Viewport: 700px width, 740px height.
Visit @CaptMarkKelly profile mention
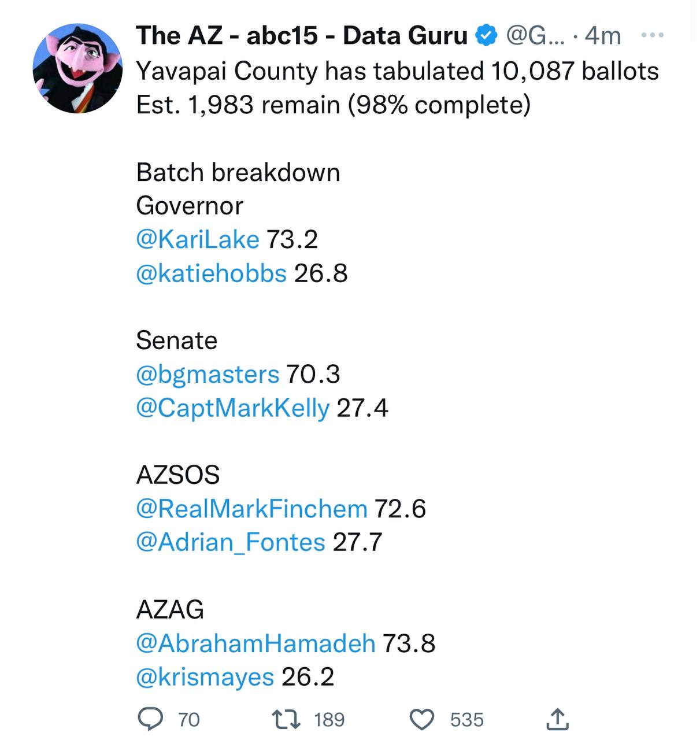pyautogui.click(x=233, y=408)
